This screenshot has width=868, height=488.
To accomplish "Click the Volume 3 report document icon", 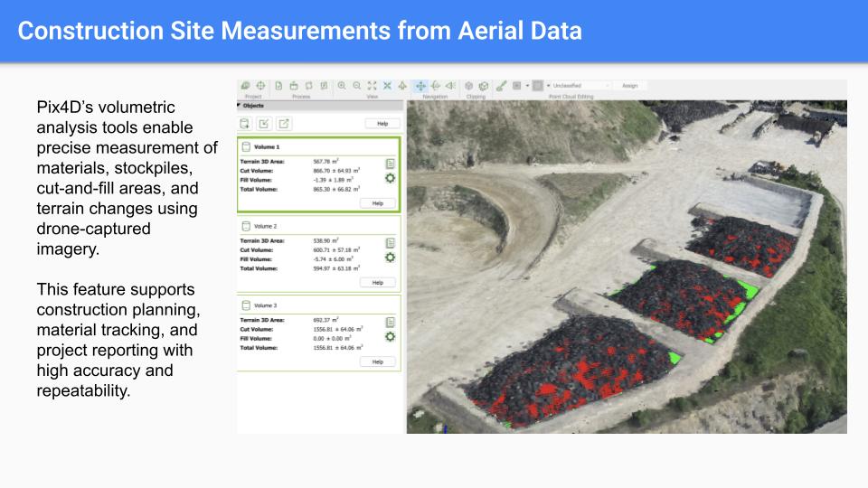I will (390, 322).
